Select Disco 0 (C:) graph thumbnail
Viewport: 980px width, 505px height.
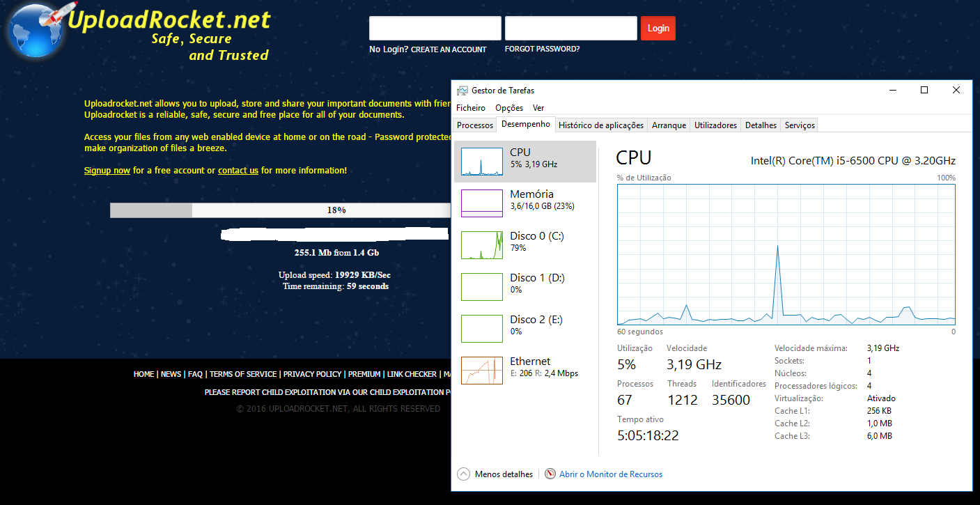pos(481,245)
